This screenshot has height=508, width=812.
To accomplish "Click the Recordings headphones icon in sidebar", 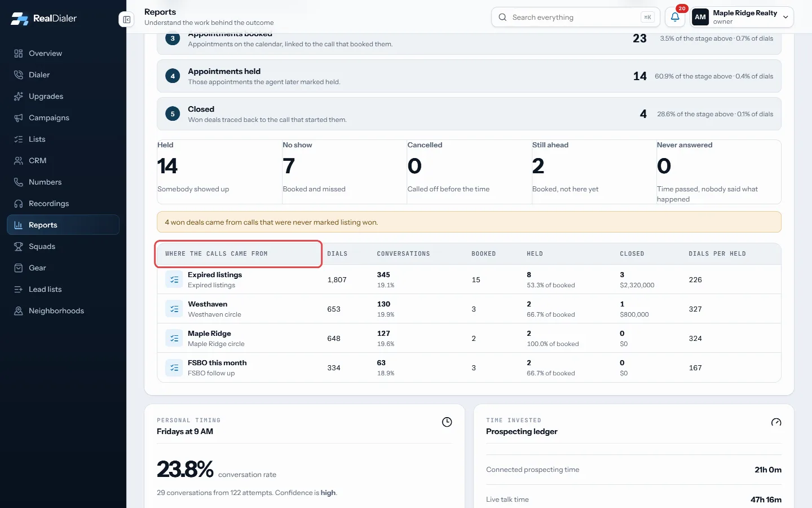I will (19, 204).
